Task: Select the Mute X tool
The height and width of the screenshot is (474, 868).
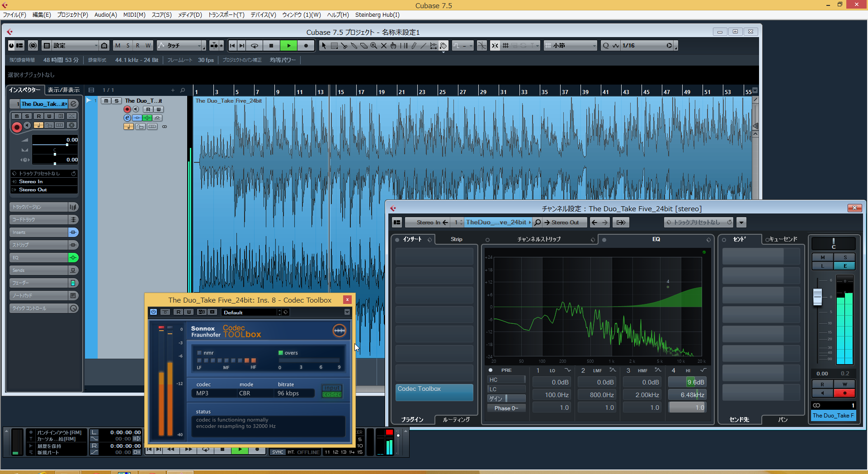Action: click(x=384, y=46)
